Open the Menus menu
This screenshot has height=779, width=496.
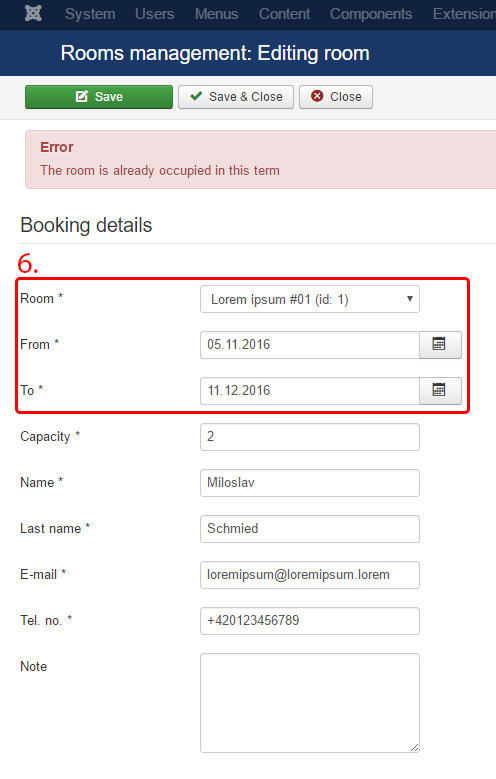tap(216, 14)
